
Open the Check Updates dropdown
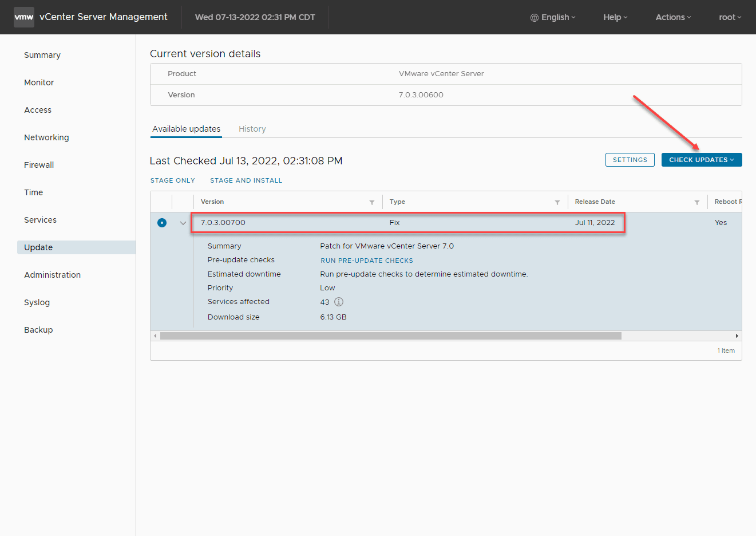(x=701, y=160)
